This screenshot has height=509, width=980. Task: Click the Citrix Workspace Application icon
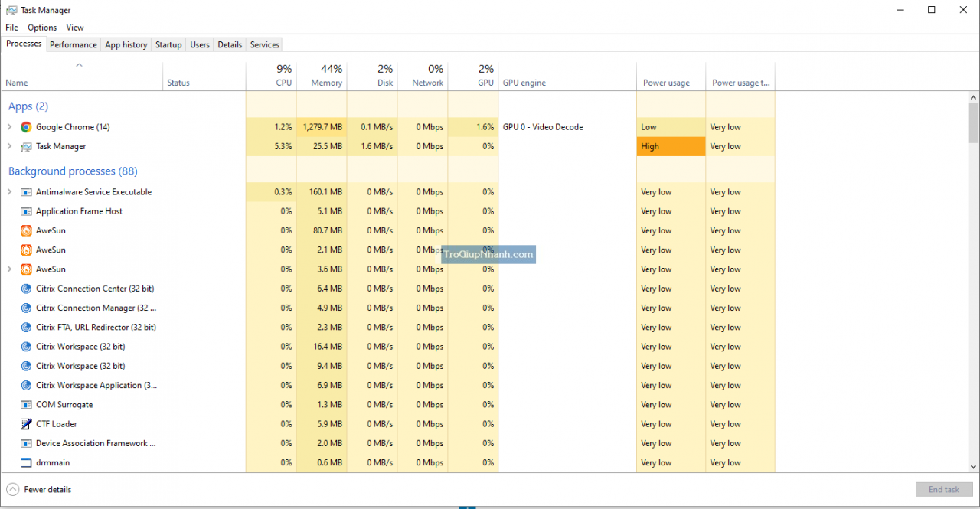[x=25, y=385]
